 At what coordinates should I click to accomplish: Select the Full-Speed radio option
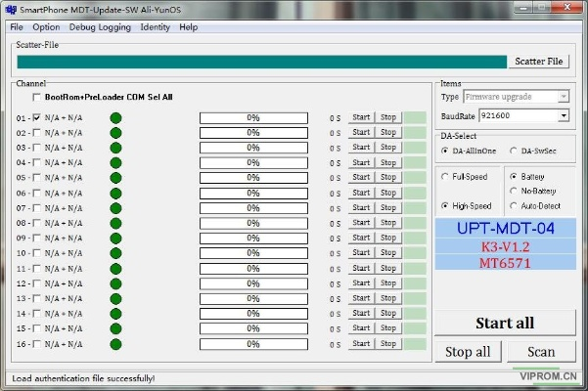[x=445, y=177]
